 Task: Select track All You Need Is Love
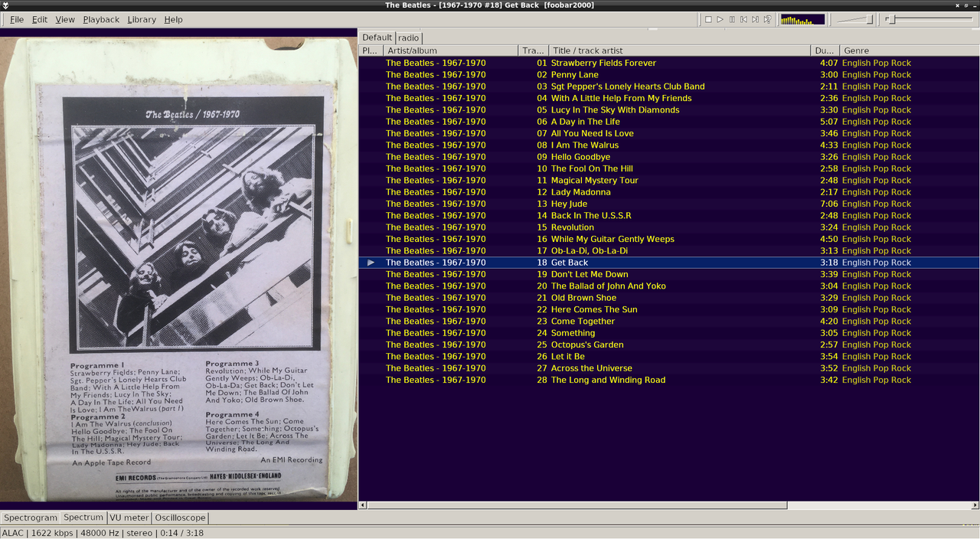pos(669,133)
